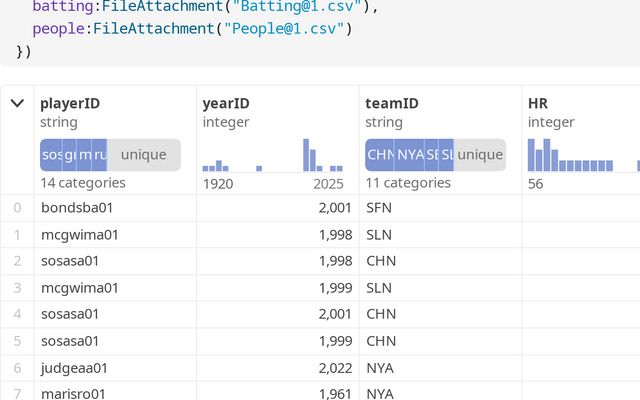Select row 0 by its index number
This screenshot has width=640, height=400.
(x=16, y=208)
